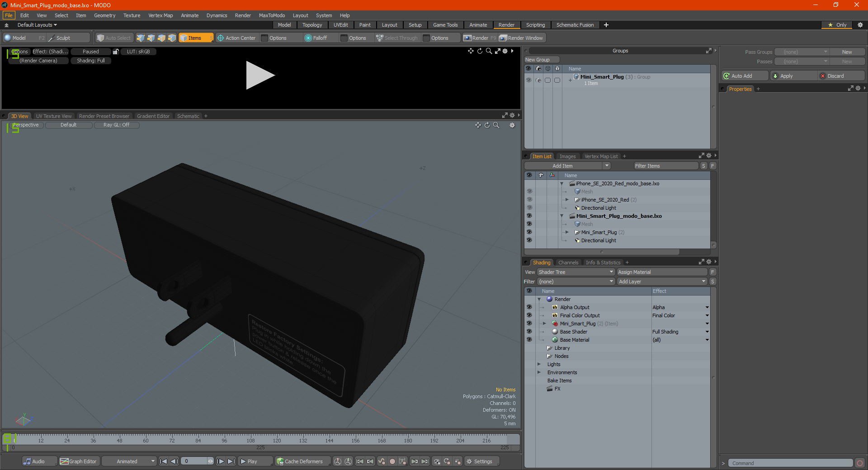Hide the Alpha Output shader layer
Image resolution: width=868 pixels, height=470 pixels.
pos(529,307)
